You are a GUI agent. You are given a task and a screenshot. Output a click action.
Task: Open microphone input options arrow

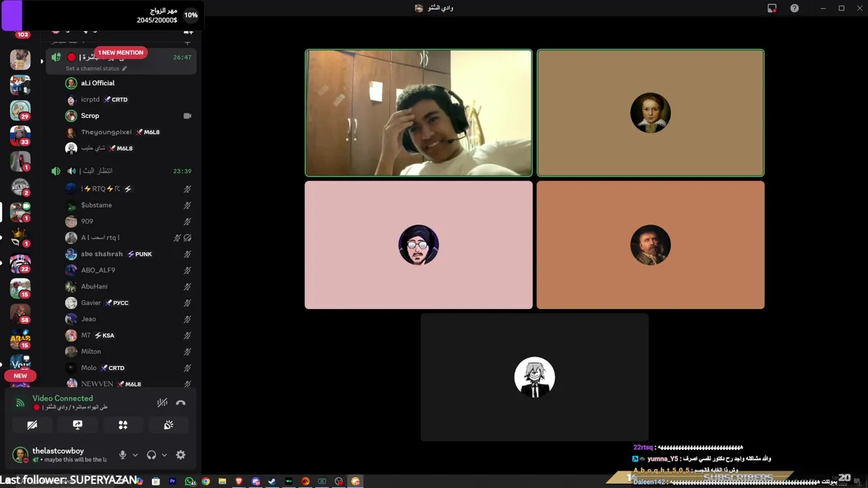tap(135, 455)
